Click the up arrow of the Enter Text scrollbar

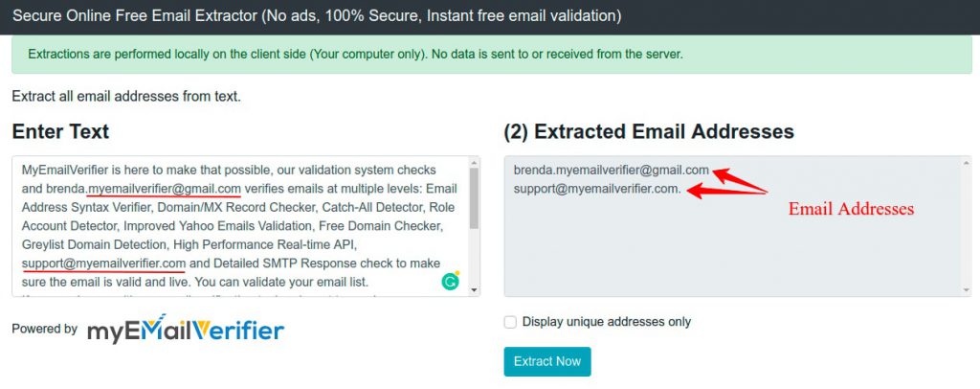click(474, 163)
